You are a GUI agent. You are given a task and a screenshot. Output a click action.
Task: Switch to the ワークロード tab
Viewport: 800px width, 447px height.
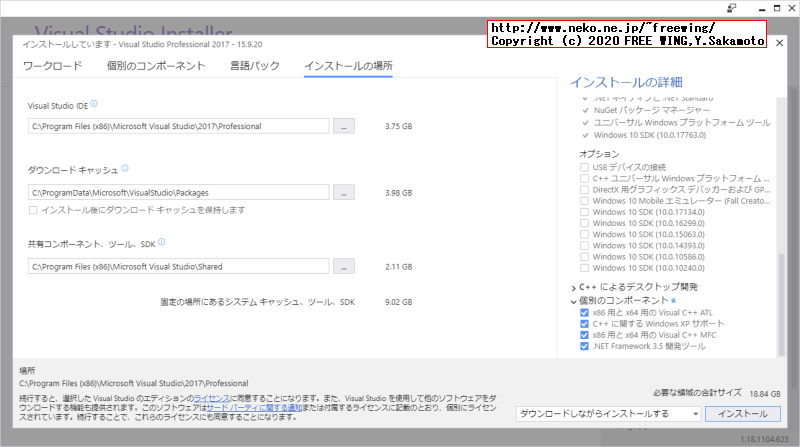[x=53, y=66]
